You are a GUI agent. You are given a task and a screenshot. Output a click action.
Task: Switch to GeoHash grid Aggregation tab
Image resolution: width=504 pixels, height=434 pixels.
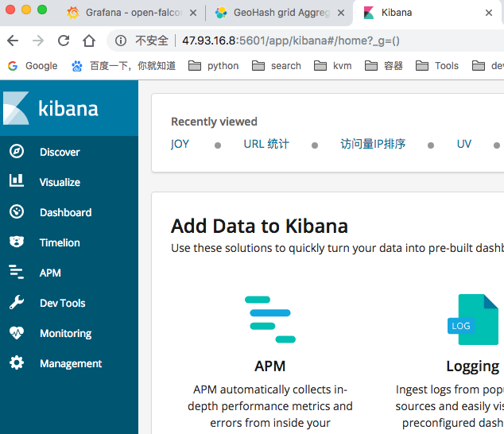[280, 13]
